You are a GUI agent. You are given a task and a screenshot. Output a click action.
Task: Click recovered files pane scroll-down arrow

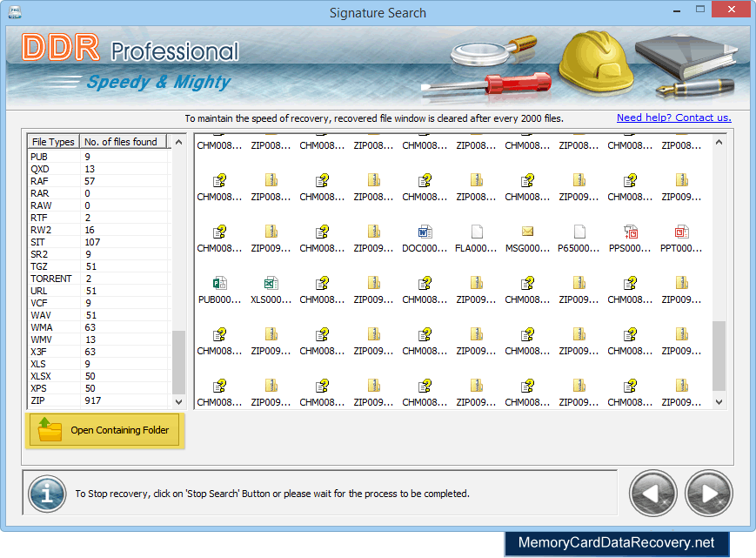point(719,401)
